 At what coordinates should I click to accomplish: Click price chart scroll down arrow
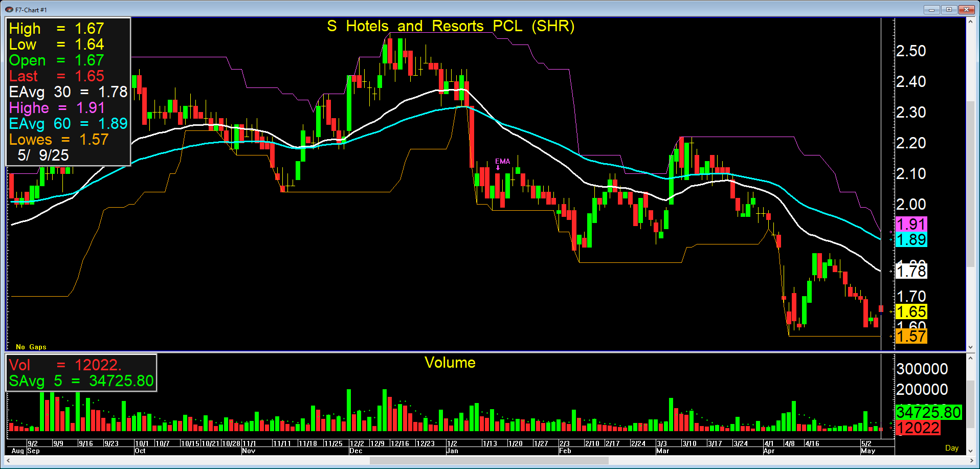pos(970,347)
